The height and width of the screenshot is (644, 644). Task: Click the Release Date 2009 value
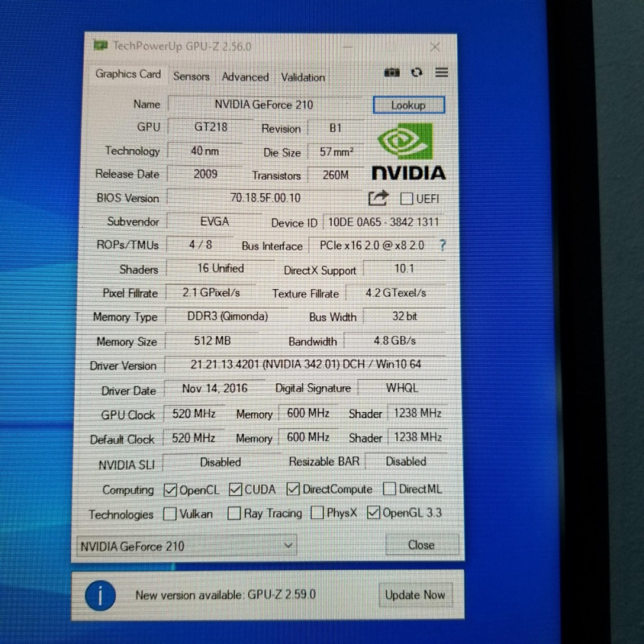[x=205, y=174]
